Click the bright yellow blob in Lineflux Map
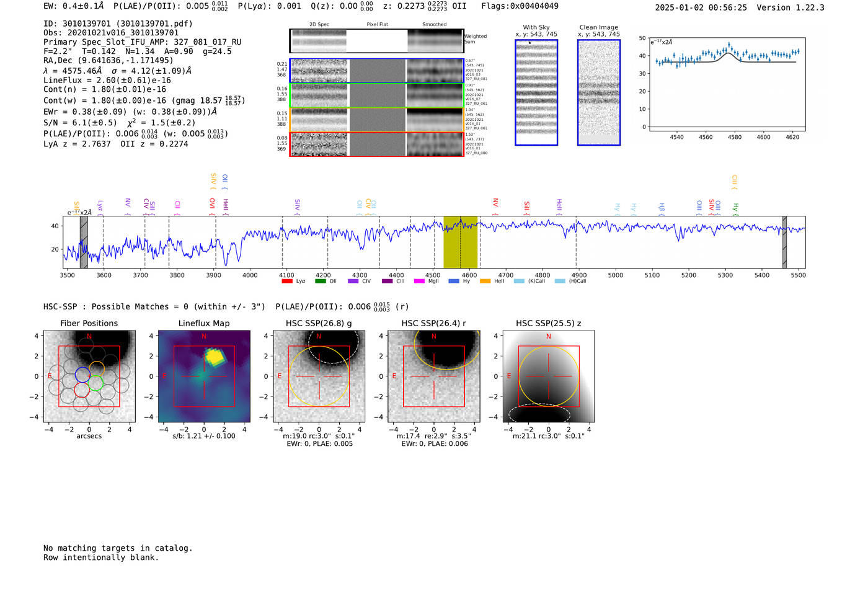The height and width of the screenshot is (591, 868). tap(215, 357)
